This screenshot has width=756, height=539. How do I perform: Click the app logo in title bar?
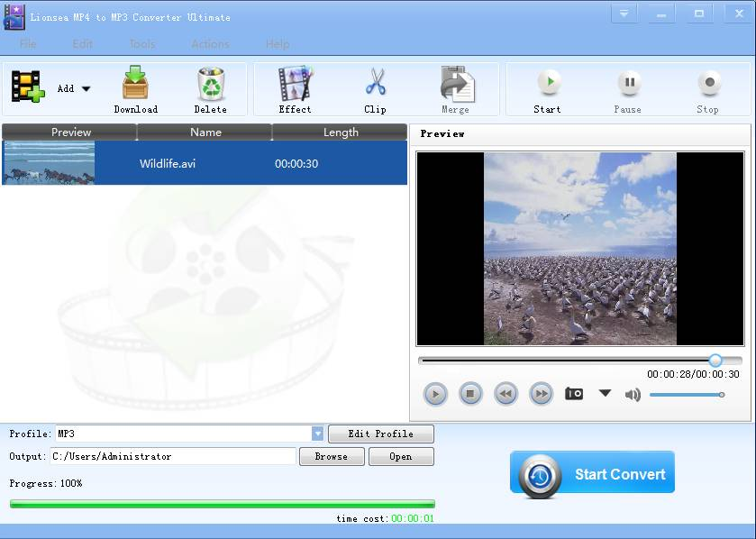click(x=14, y=17)
